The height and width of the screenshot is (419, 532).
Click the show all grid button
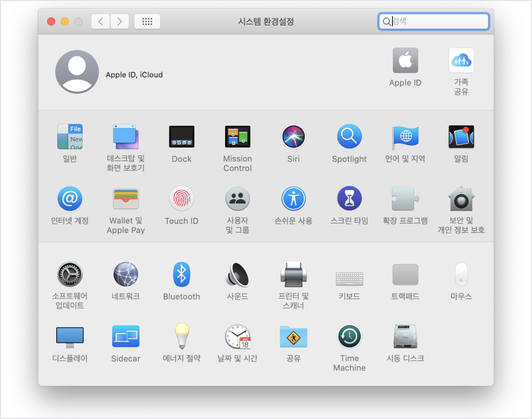click(147, 21)
